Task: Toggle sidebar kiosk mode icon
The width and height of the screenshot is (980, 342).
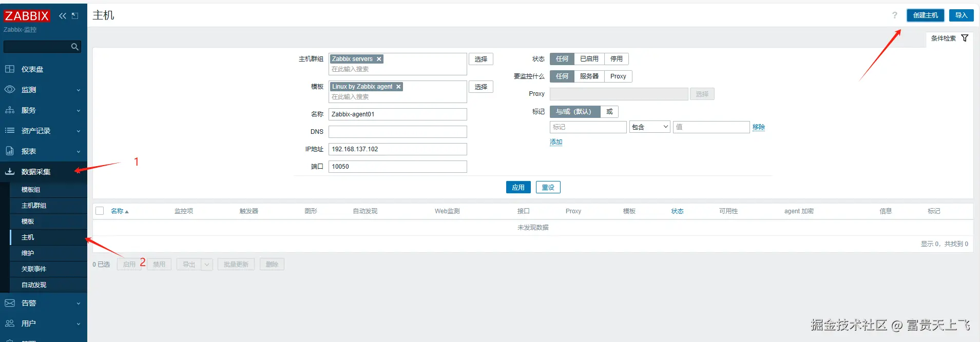Action: (x=75, y=16)
